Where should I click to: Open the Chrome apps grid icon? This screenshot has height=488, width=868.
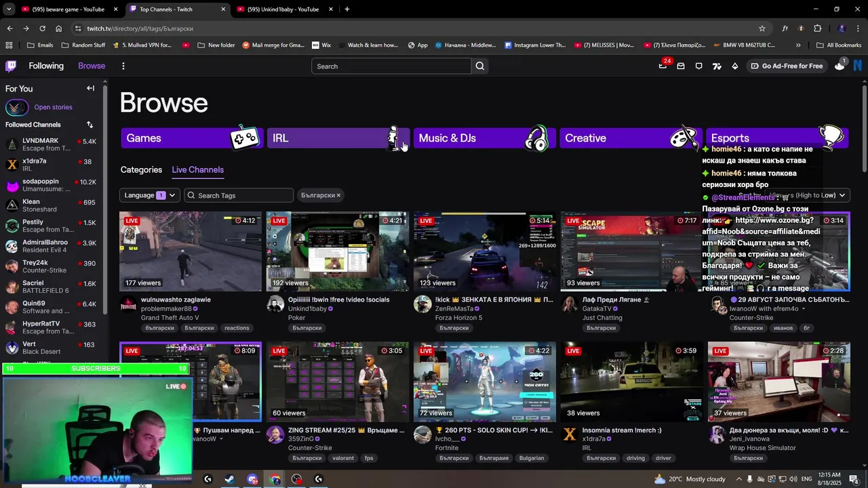tap(9, 45)
